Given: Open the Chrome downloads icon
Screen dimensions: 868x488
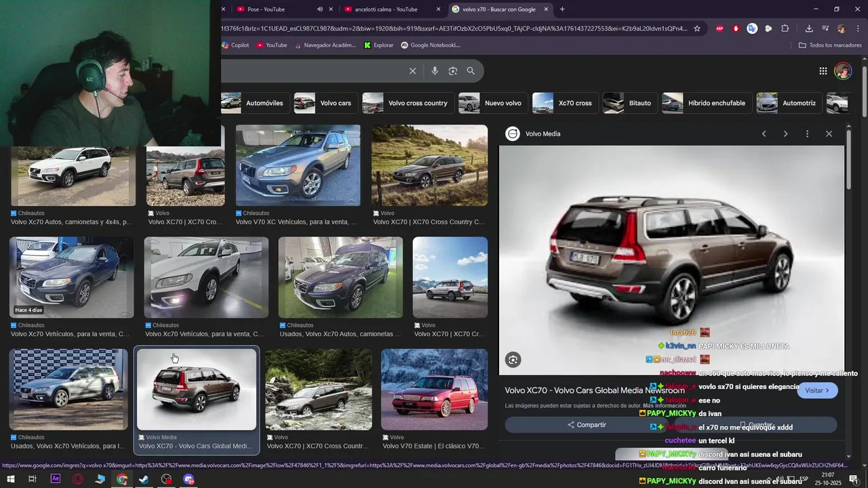Looking at the screenshot, I should (x=809, y=28).
